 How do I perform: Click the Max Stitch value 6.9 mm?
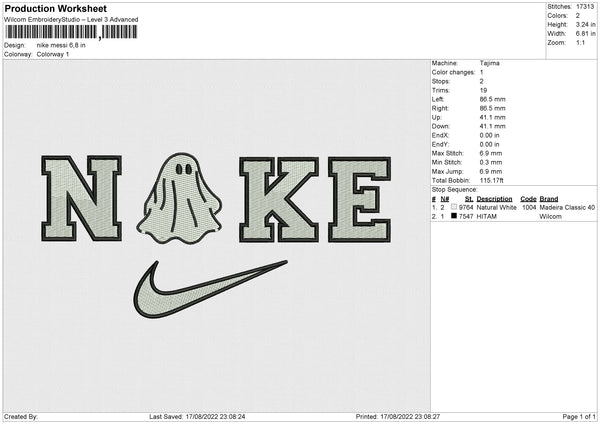click(x=491, y=153)
